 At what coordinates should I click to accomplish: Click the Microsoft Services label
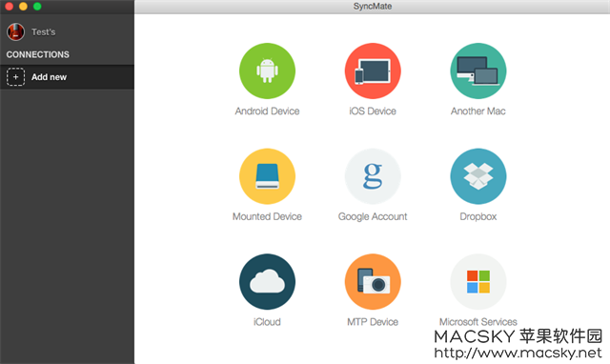point(478,322)
